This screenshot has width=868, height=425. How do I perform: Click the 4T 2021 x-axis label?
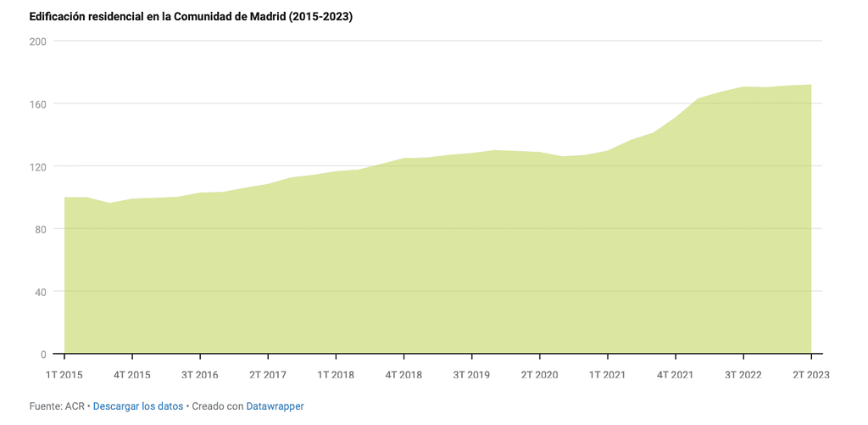point(675,374)
